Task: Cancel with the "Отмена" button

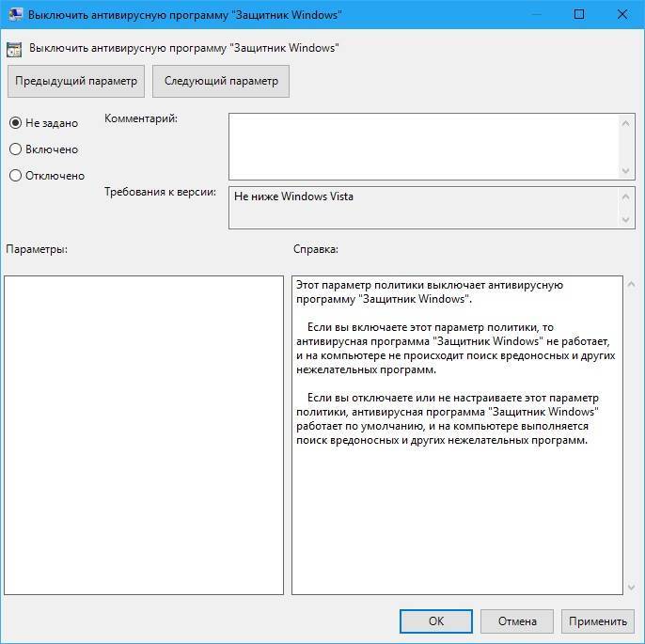Action: pyautogui.click(x=517, y=621)
